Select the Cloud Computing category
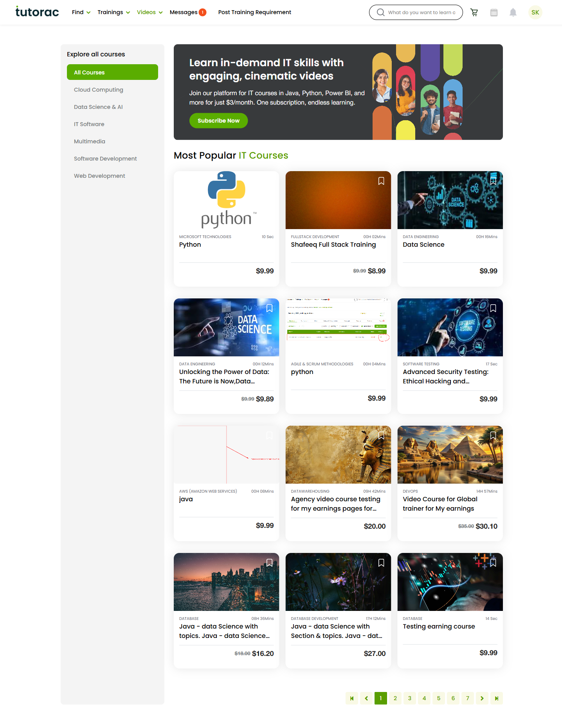 (x=99, y=90)
